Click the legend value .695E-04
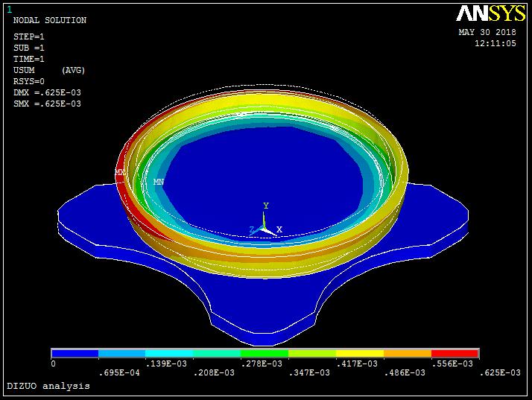The width and height of the screenshot is (532, 400). tap(119, 373)
